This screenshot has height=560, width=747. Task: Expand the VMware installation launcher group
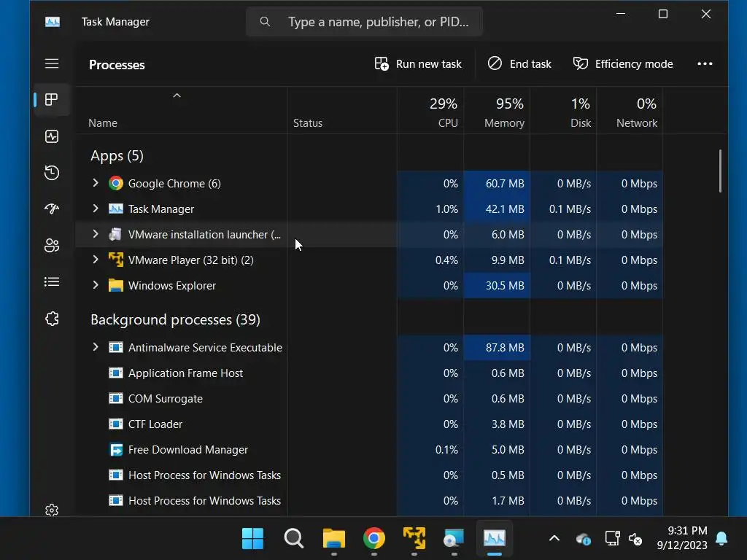point(96,234)
